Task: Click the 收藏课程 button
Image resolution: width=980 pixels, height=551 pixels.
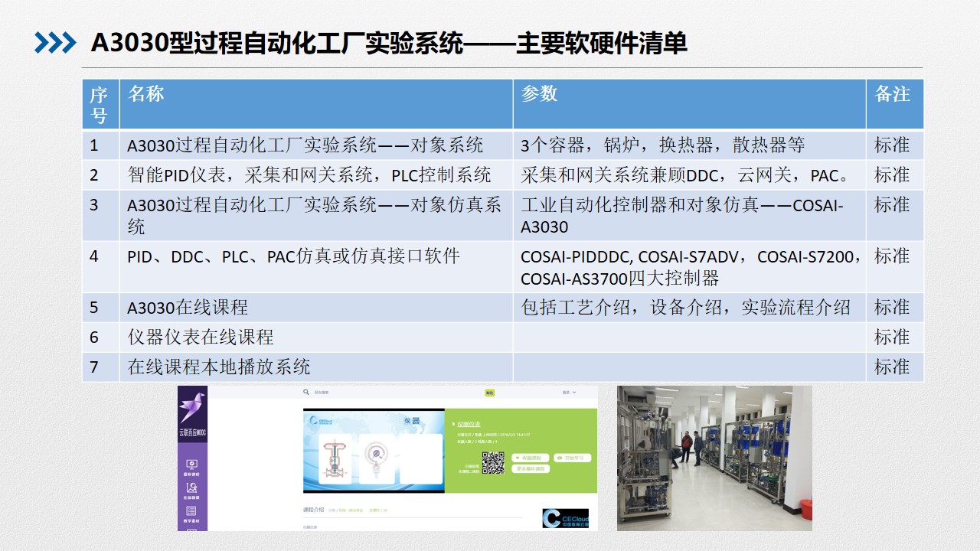Action: 530,458
